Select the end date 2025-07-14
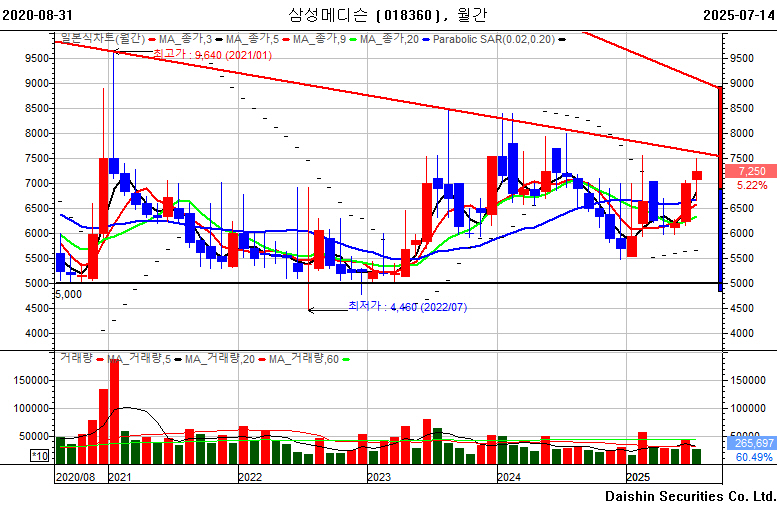 point(739,15)
